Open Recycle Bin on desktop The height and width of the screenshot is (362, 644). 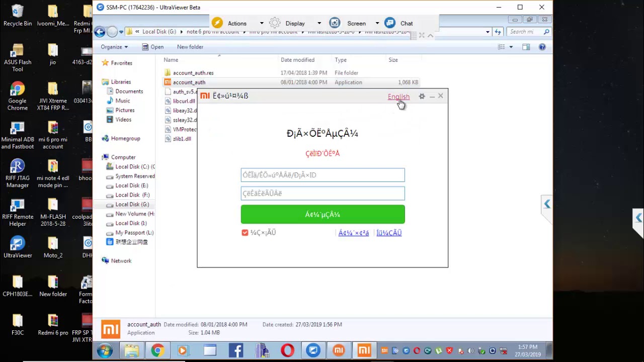(x=18, y=15)
